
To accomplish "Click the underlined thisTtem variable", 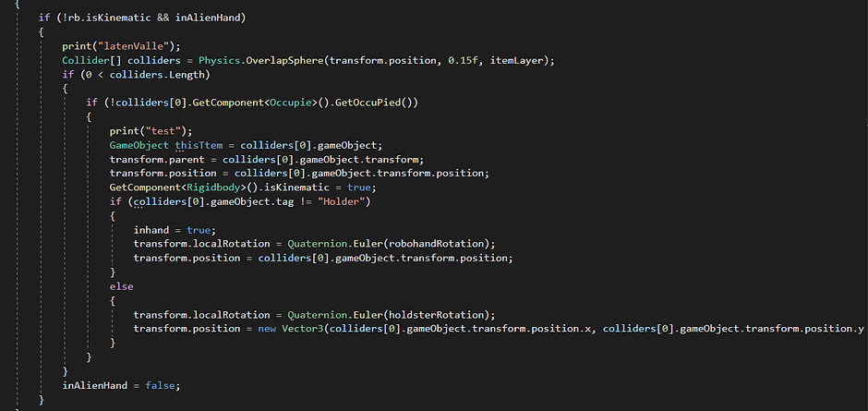I will coord(201,146).
